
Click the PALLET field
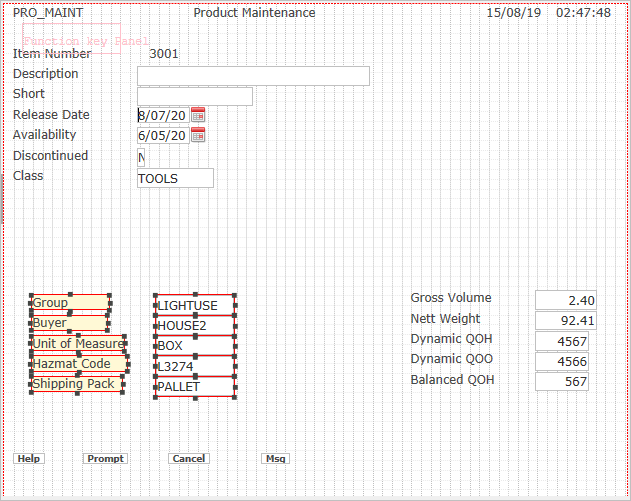tap(195, 387)
